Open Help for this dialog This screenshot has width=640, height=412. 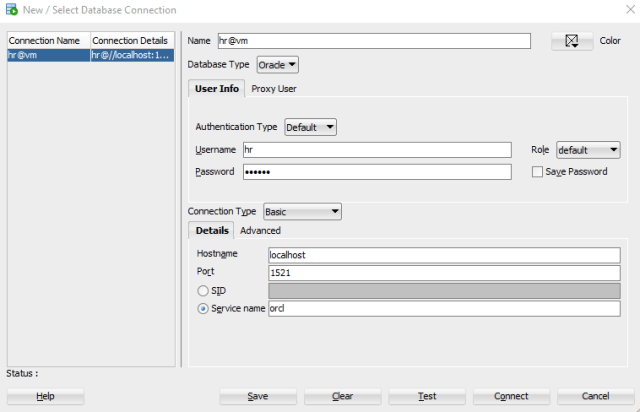point(45,396)
